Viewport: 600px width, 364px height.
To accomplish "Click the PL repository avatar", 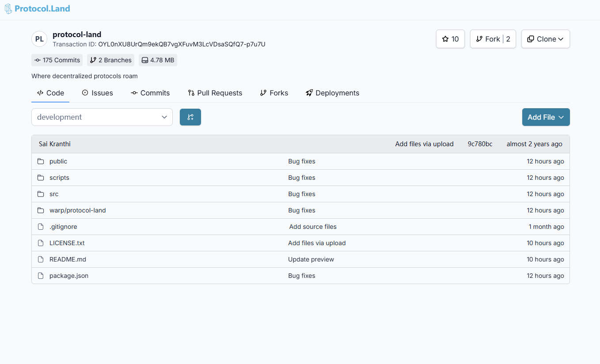I will pyautogui.click(x=39, y=39).
